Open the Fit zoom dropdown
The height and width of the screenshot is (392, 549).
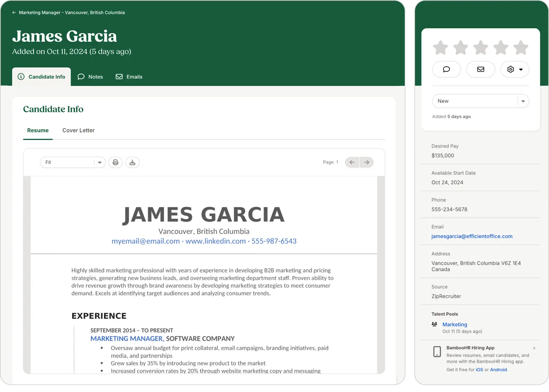coord(73,162)
